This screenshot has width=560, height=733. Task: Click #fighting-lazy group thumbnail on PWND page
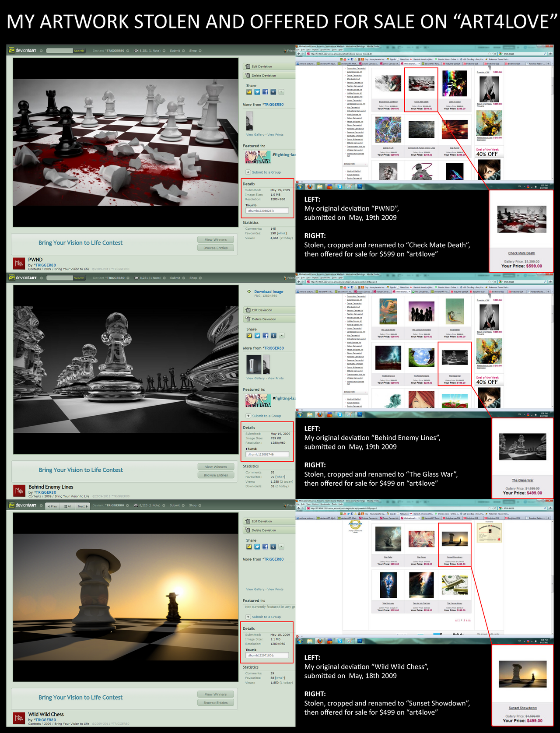258,157
